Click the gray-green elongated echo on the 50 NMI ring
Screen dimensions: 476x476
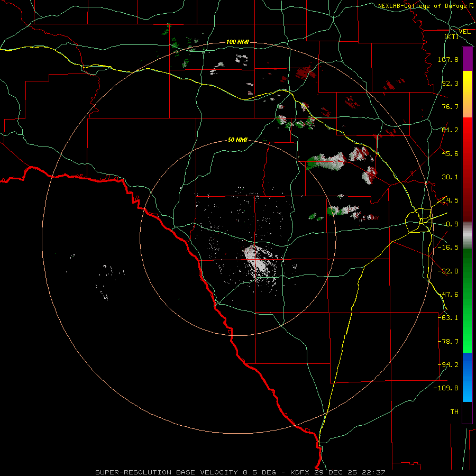coord(325,161)
